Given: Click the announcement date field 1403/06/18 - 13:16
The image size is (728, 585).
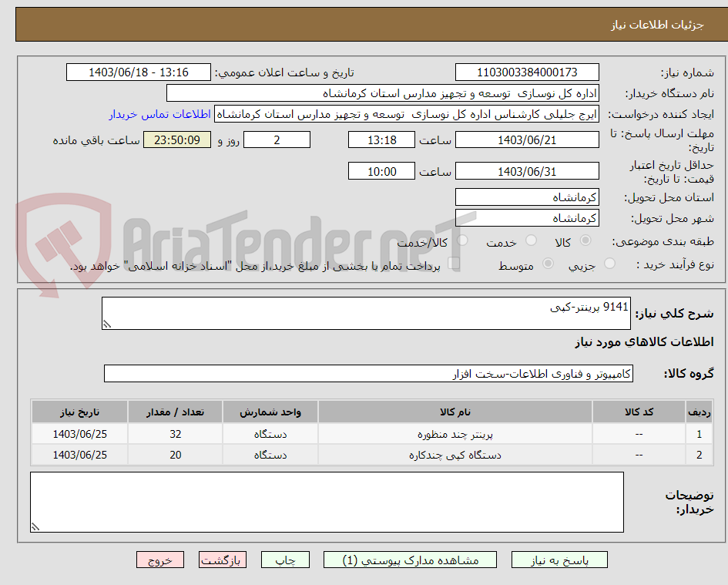Looking at the screenshot, I should point(139,72).
